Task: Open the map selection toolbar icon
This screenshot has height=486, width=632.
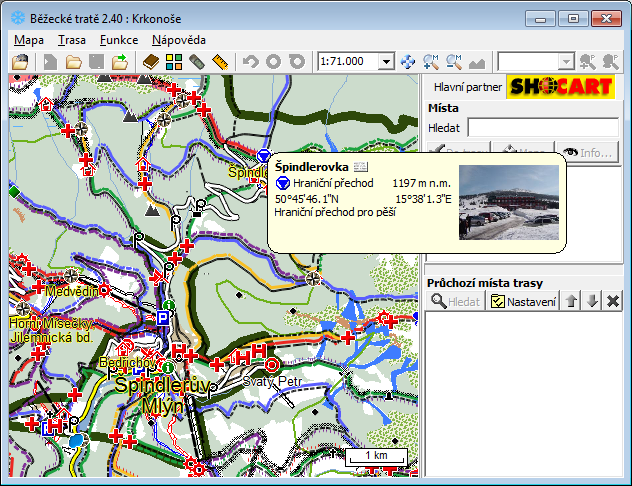Action: pos(20,62)
